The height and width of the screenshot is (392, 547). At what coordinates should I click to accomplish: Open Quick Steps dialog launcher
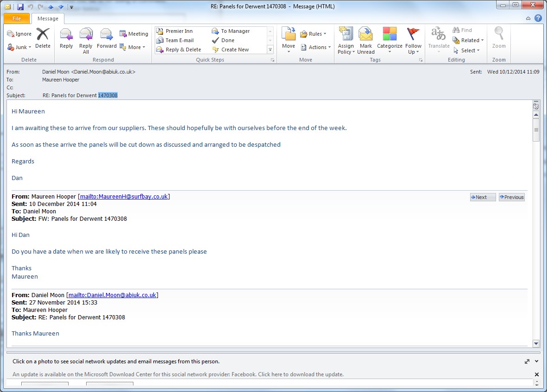pyautogui.click(x=273, y=60)
